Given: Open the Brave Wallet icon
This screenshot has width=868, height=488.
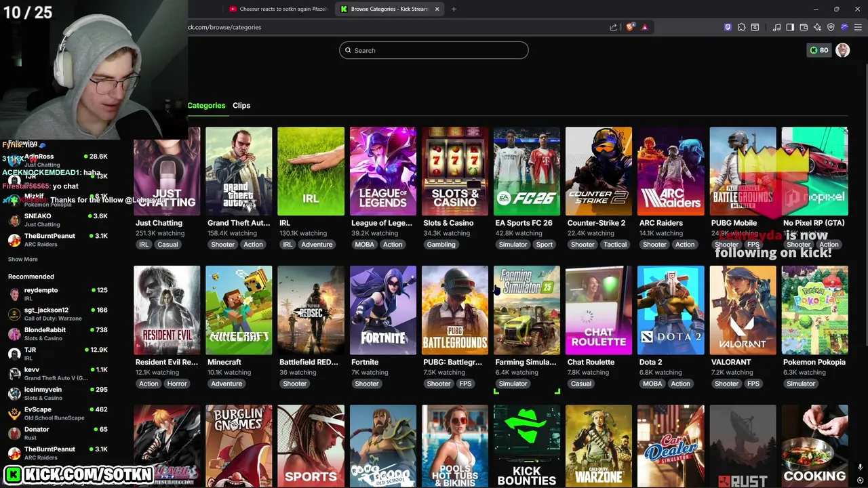Looking at the screenshot, I should [804, 27].
